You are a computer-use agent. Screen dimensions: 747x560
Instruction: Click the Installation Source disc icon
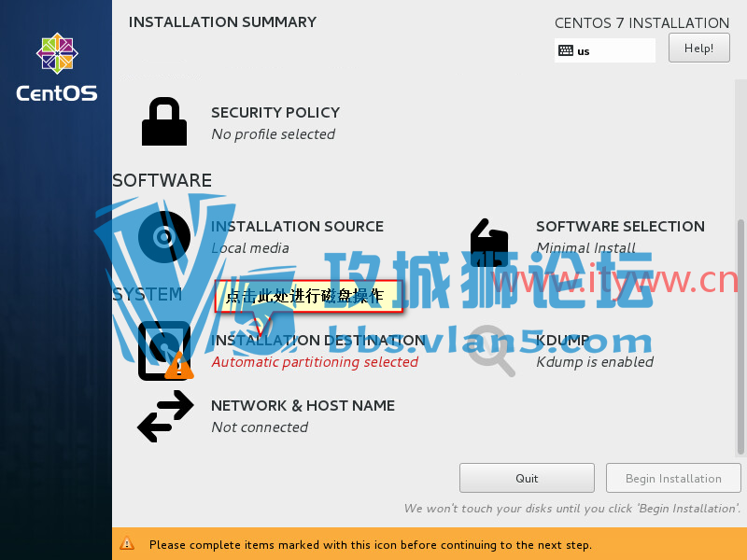pos(164,237)
